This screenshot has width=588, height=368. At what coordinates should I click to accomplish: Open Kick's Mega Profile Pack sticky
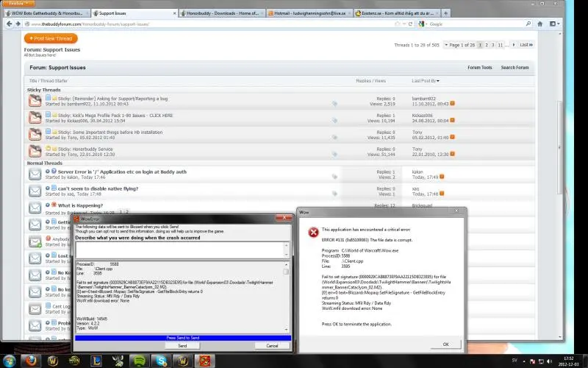115,116
